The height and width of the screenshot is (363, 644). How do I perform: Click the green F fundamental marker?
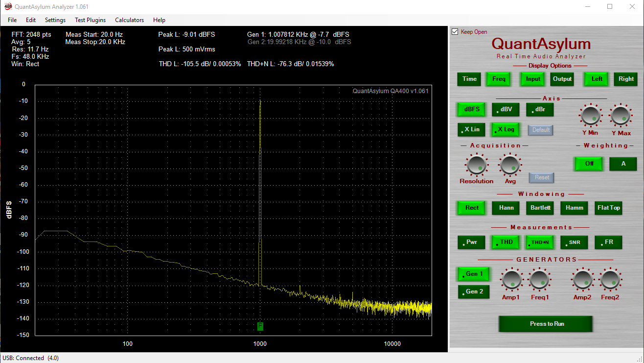coord(260,326)
